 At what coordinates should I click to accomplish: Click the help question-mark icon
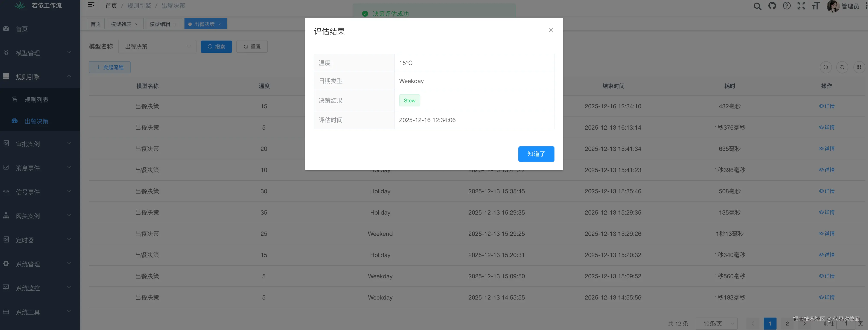click(x=786, y=6)
